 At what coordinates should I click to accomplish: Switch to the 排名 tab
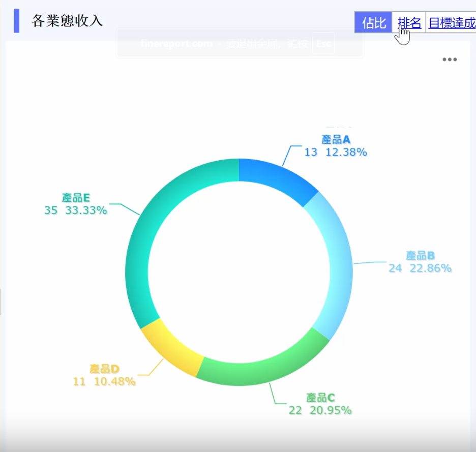coord(409,22)
